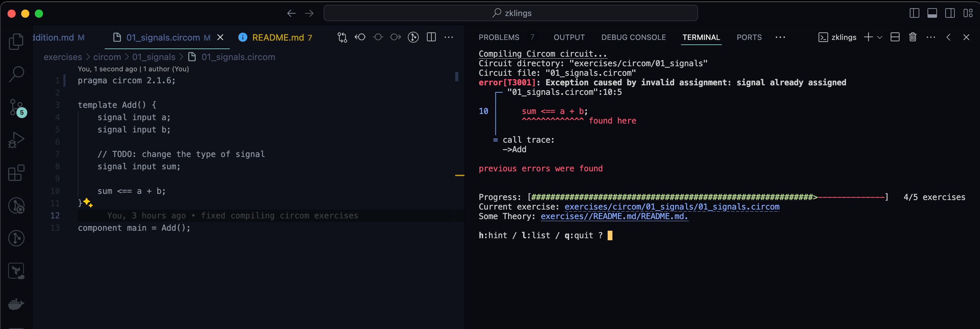Viewport: 980px width, 329px height.
Task: Open terminal panel more actions ellipsis
Action: pyautogui.click(x=931, y=37)
